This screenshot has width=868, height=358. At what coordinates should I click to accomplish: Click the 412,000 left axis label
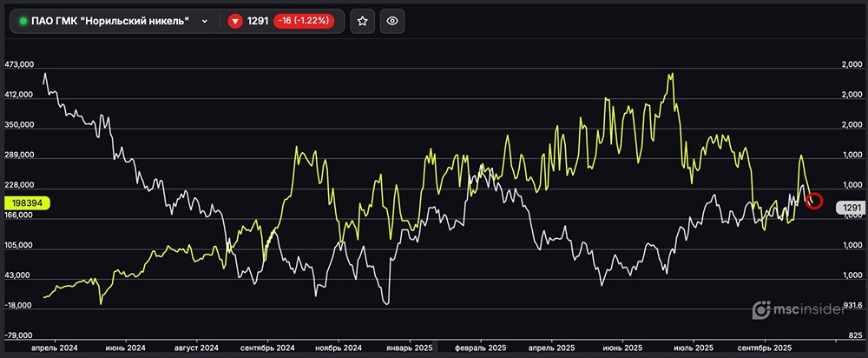coord(19,95)
